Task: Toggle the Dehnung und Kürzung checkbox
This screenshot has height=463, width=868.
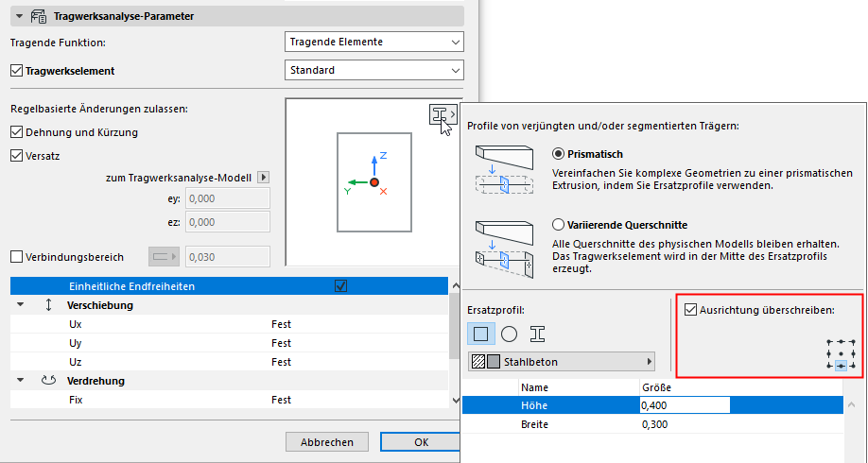Action: point(16,132)
